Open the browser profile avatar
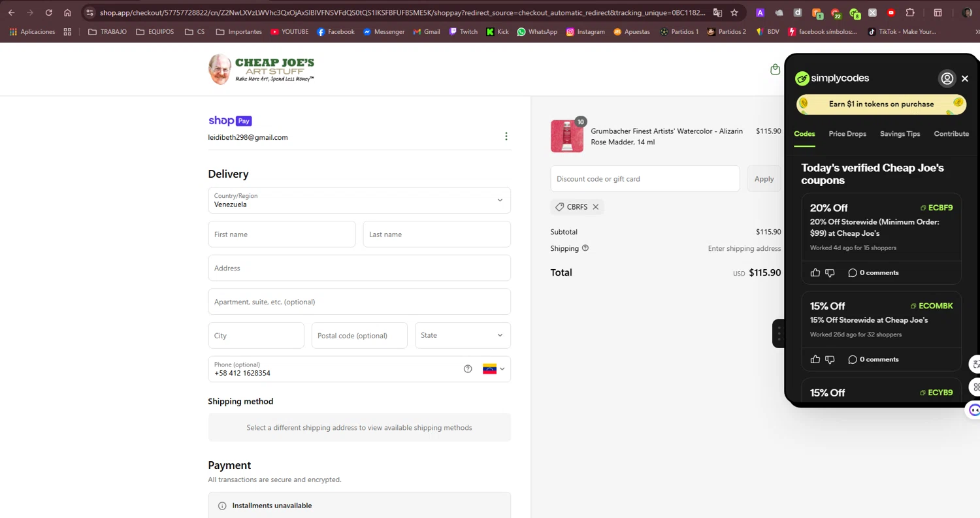Image resolution: width=980 pixels, height=518 pixels. click(967, 12)
